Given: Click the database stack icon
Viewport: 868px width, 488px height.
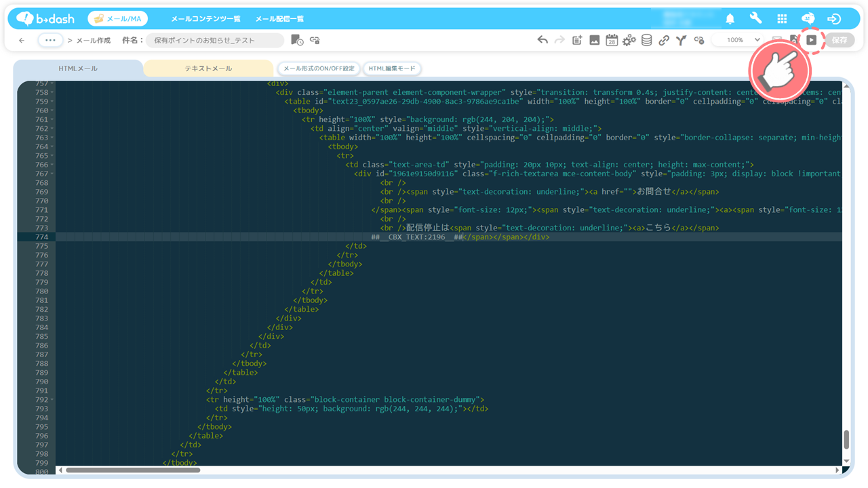Looking at the screenshot, I should (647, 40).
